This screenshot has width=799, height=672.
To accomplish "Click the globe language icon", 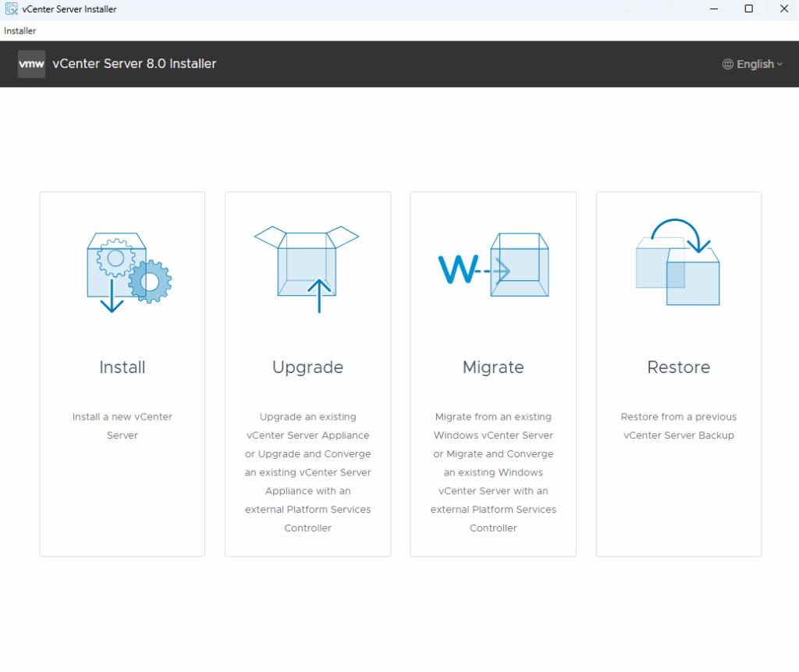I will pyautogui.click(x=728, y=64).
